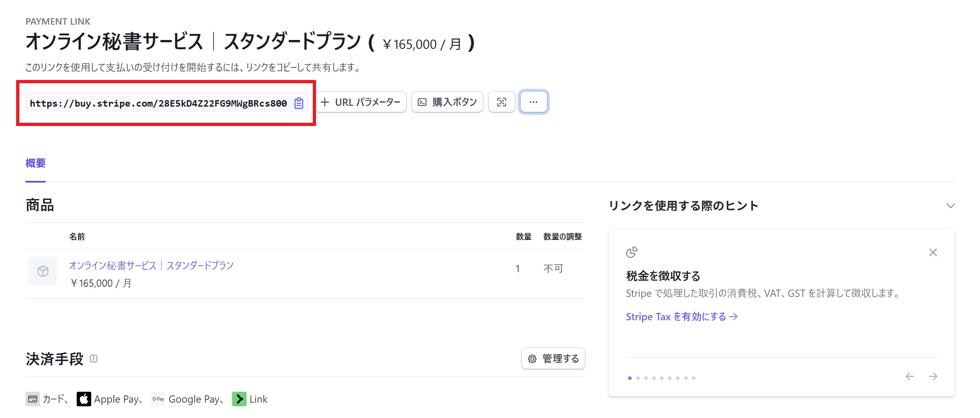Click the payment link URL field
The height and width of the screenshot is (418, 980).
(158, 103)
